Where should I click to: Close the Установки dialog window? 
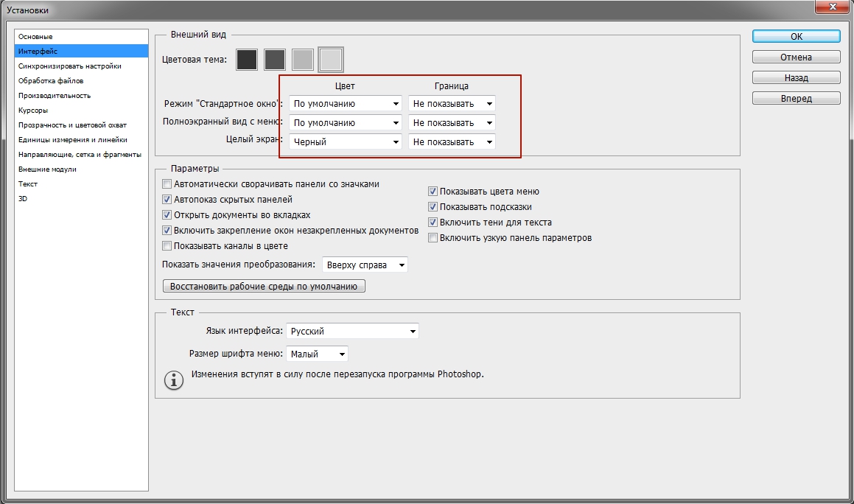833,7
